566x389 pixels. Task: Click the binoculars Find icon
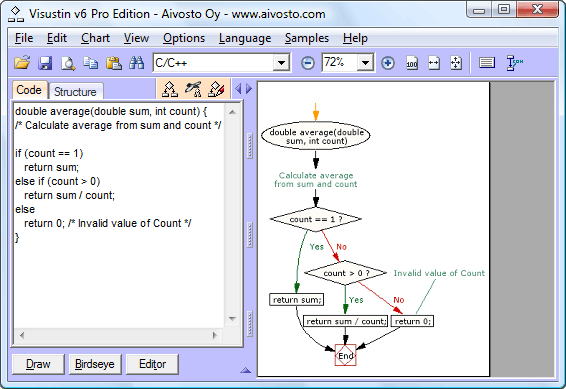tap(137, 63)
